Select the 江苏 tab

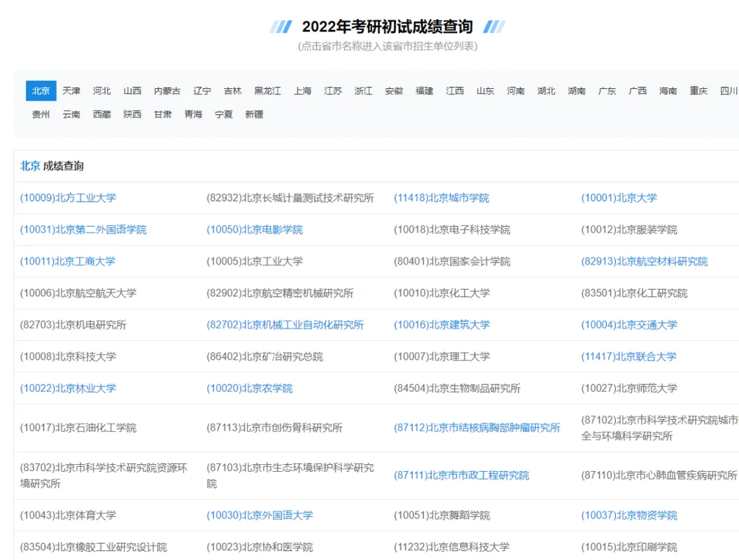(332, 90)
